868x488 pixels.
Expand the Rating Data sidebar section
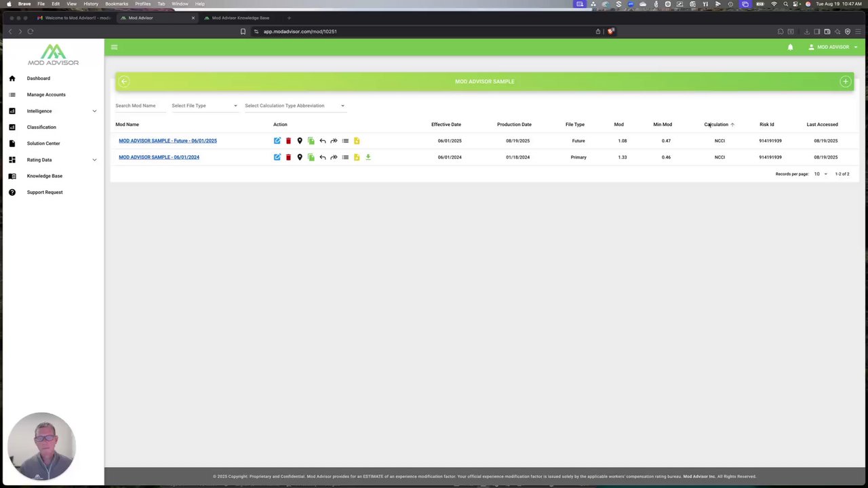[53, 160]
